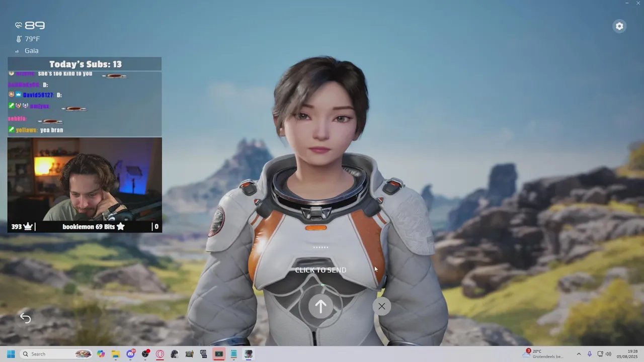Open the Notepad taskbar icon
Viewport: 644px width, 362px height.
[233, 354]
